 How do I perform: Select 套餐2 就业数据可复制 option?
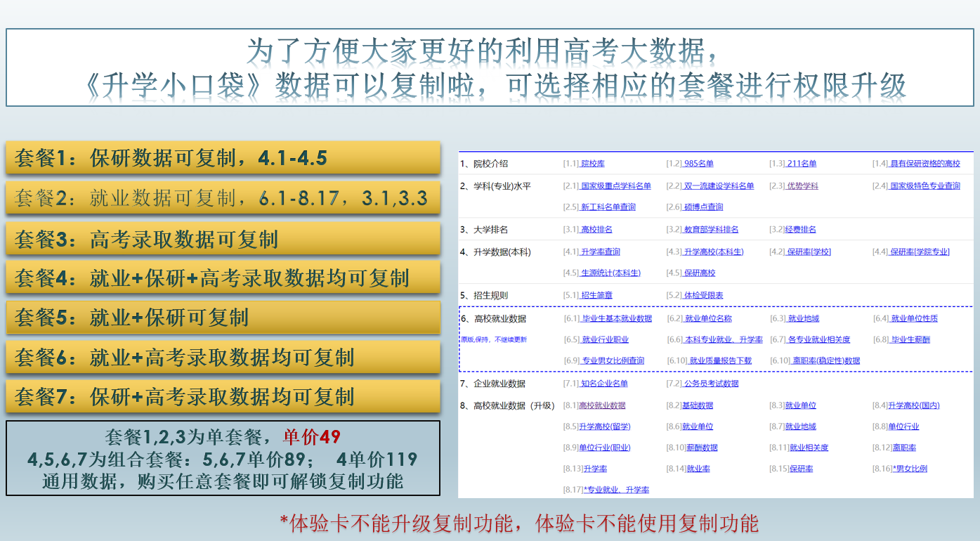tap(222, 198)
